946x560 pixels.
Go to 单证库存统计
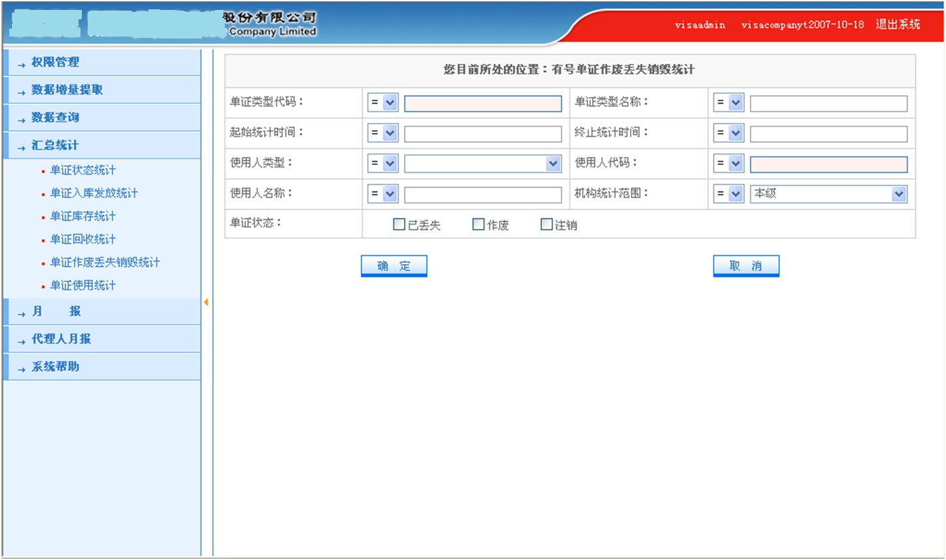(83, 216)
